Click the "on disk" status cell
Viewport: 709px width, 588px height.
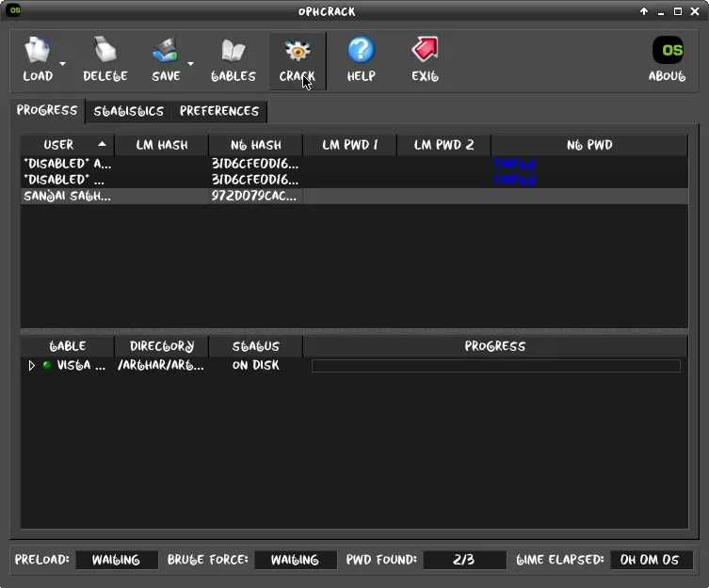point(256,365)
